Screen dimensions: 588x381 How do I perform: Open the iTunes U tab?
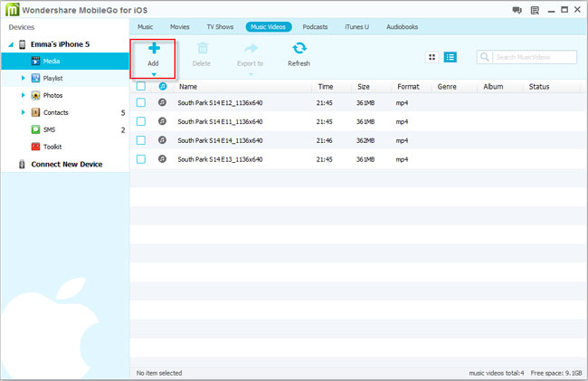(x=356, y=27)
